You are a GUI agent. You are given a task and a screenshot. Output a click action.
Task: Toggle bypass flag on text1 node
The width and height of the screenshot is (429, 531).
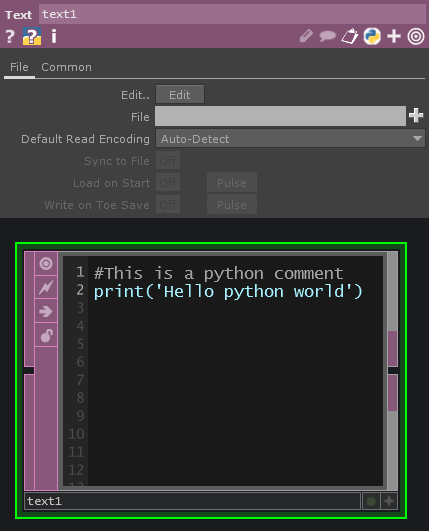coord(46,287)
